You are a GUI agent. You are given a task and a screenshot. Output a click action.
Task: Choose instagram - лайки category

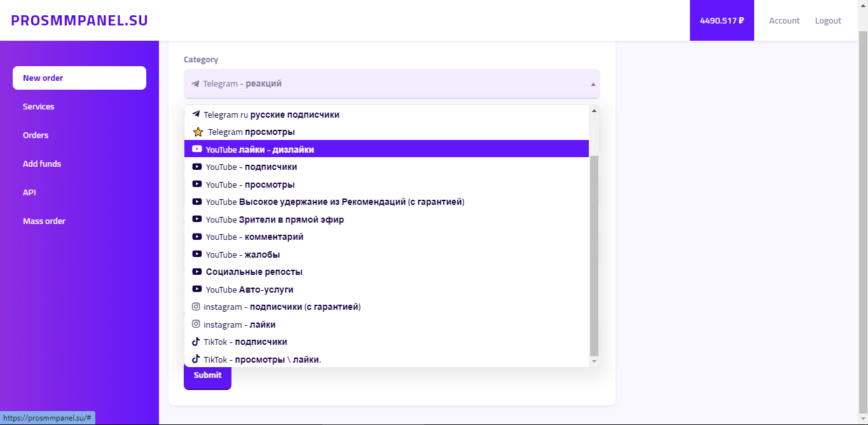pos(387,324)
